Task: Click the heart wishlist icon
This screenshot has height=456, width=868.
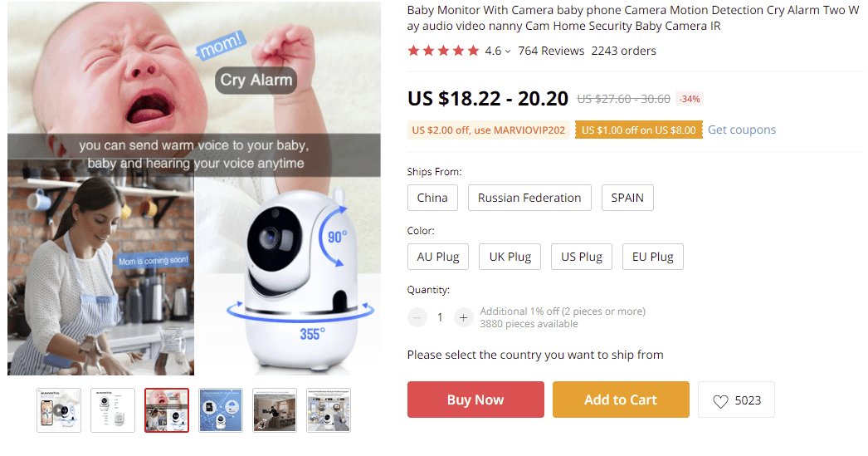Action: [720, 401]
